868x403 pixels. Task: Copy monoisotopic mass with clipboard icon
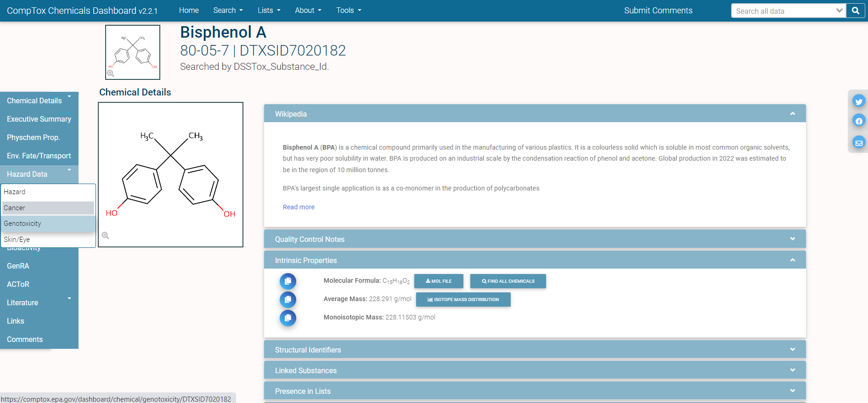point(288,318)
